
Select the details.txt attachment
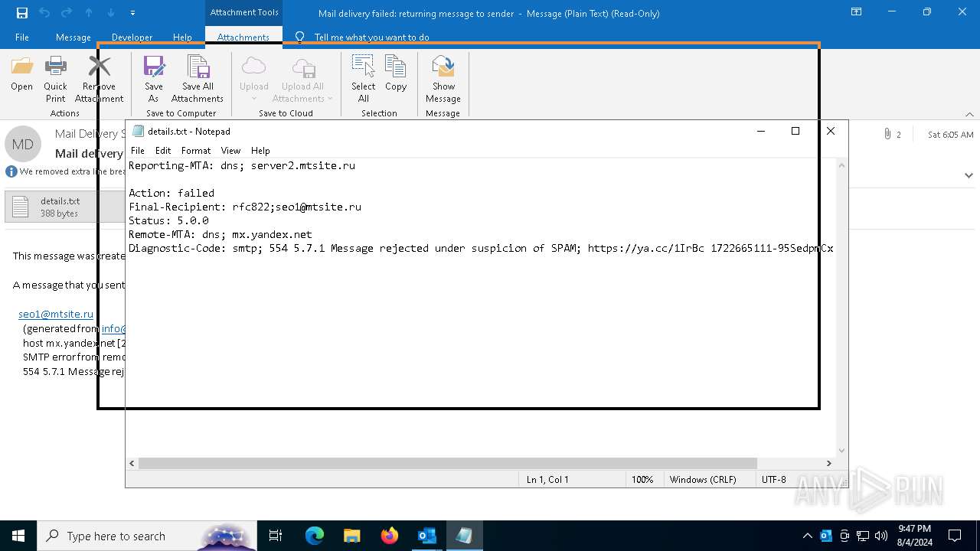click(x=65, y=207)
